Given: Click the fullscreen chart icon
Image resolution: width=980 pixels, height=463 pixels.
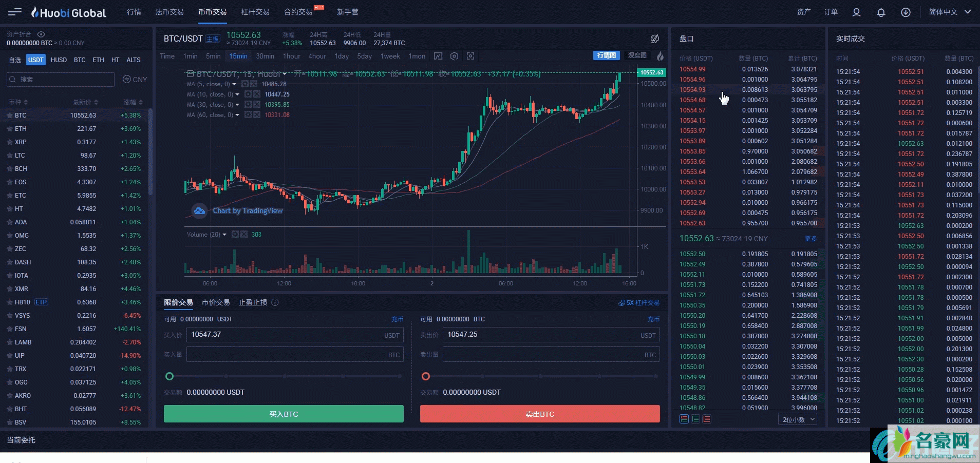Looking at the screenshot, I should point(470,56).
